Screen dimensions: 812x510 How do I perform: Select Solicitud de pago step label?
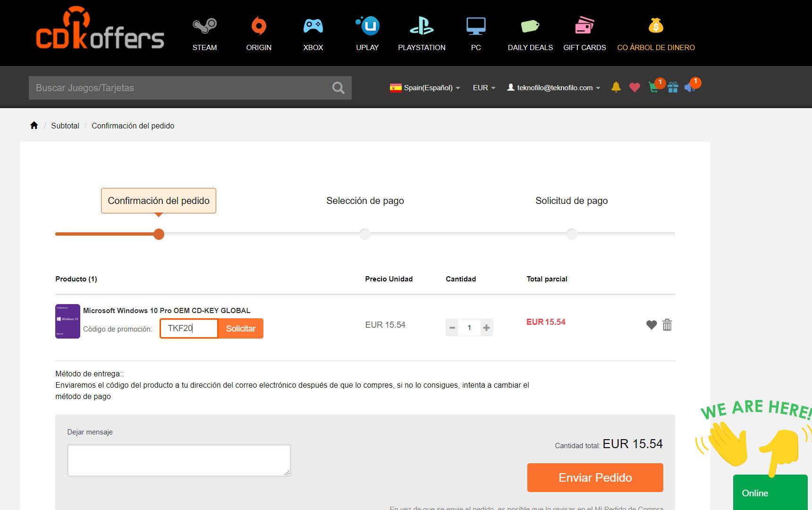tap(572, 201)
